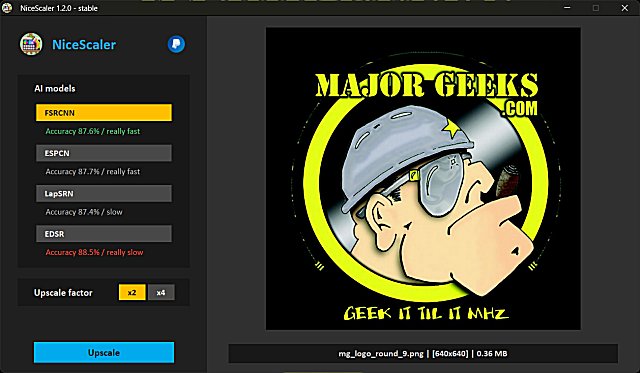640x373 pixels.
Task: Switch to the EDSR AI model
Action: coord(104,234)
